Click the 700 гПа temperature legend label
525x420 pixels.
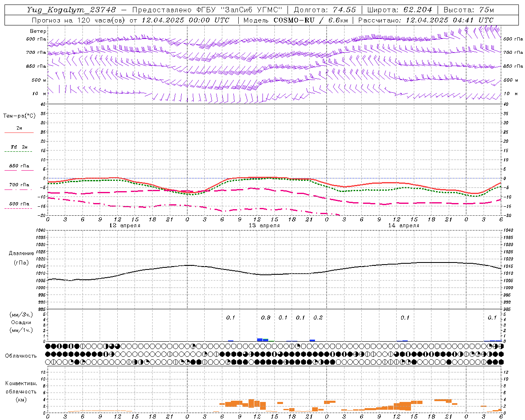coord(19,185)
